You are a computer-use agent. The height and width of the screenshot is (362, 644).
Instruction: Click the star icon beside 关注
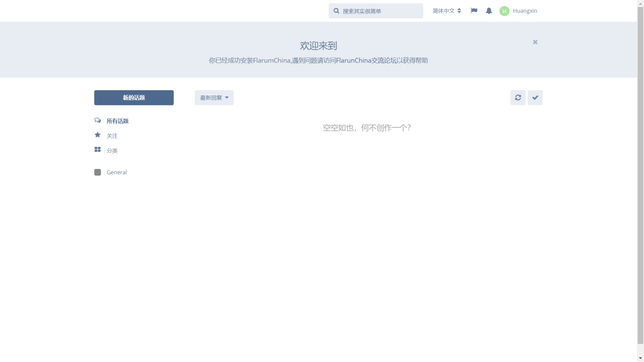pos(98,135)
